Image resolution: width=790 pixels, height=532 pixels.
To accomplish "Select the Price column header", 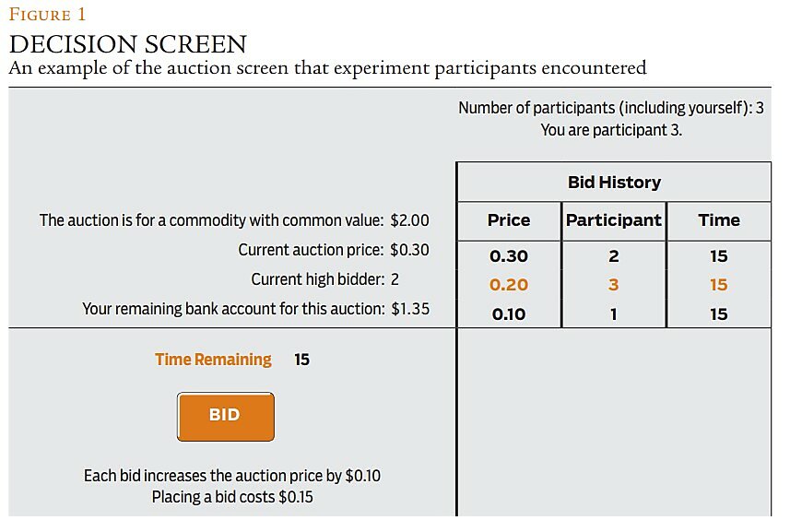I will (x=509, y=220).
